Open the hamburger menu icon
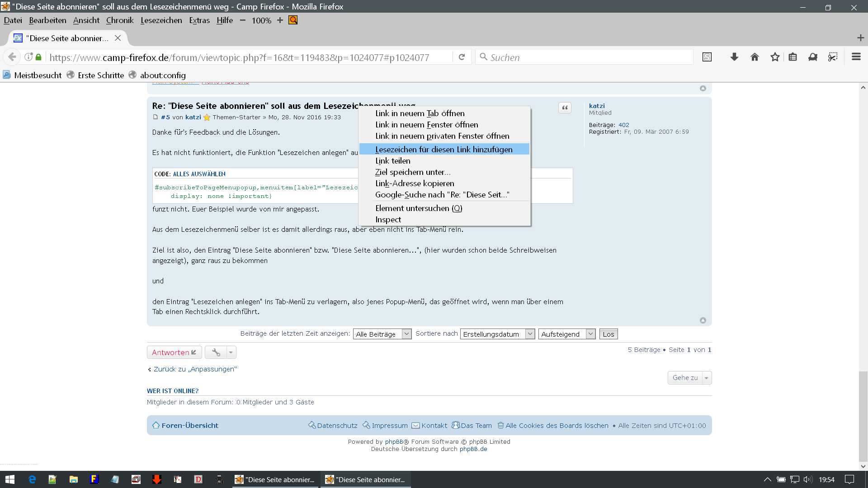Viewport: 868px width, 488px height. click(x=856, y=57)
